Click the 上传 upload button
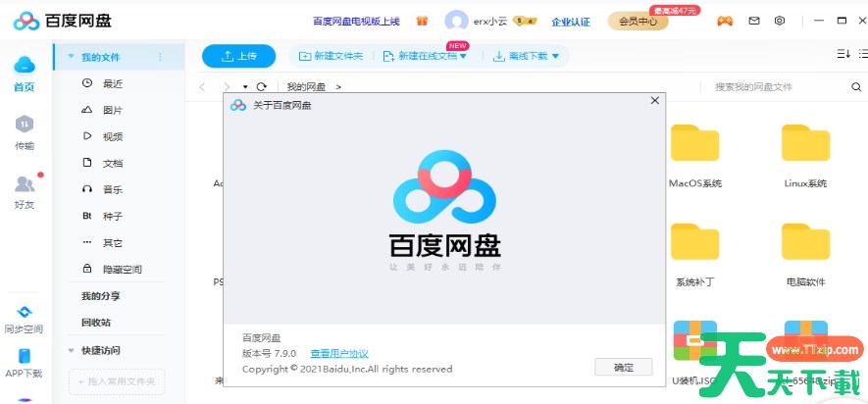 tap(238, 56)
